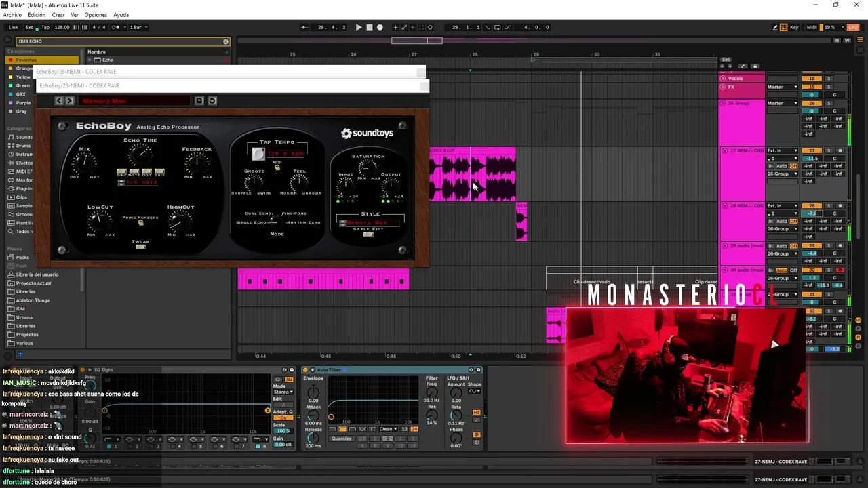Open the Ayuda menu
The image size is (868, 488).
[121, 15]
